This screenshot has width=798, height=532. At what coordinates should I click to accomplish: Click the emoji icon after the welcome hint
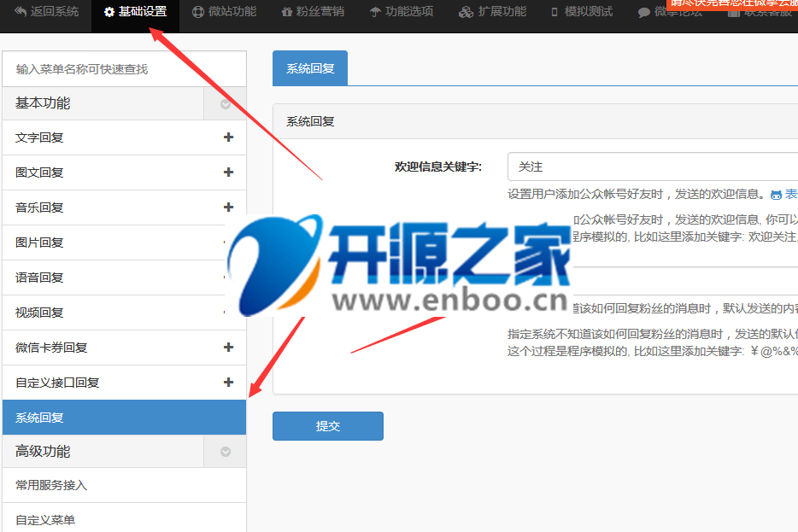pyautogui.click(x=776, y=195)
